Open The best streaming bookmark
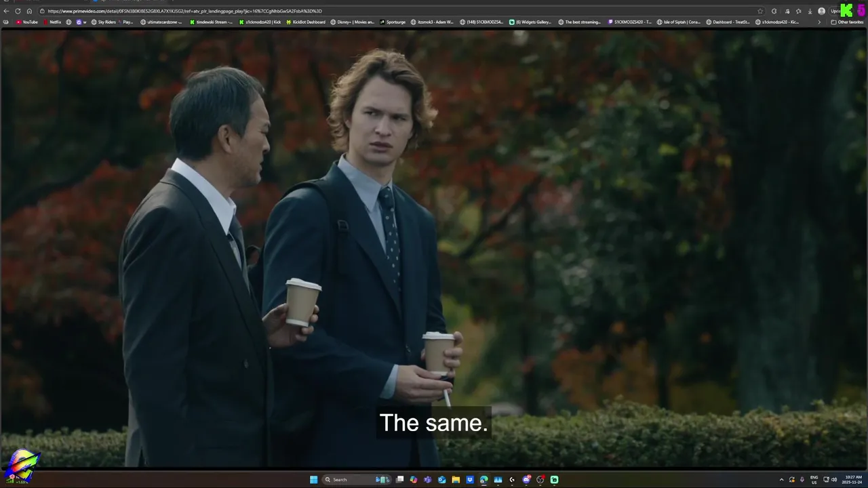Image resolution: width=868 pixels, height=488 pixels. click(580, 22)
